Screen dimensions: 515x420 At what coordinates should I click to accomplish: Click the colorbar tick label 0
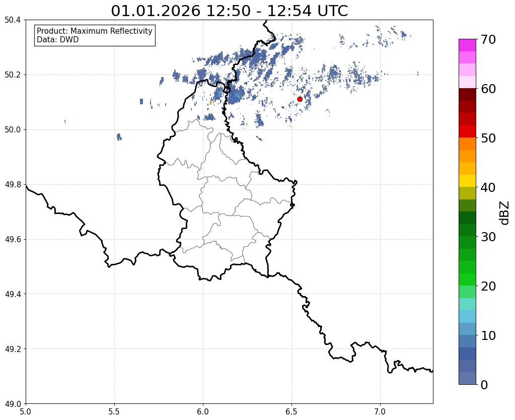[x=484, y=385]
